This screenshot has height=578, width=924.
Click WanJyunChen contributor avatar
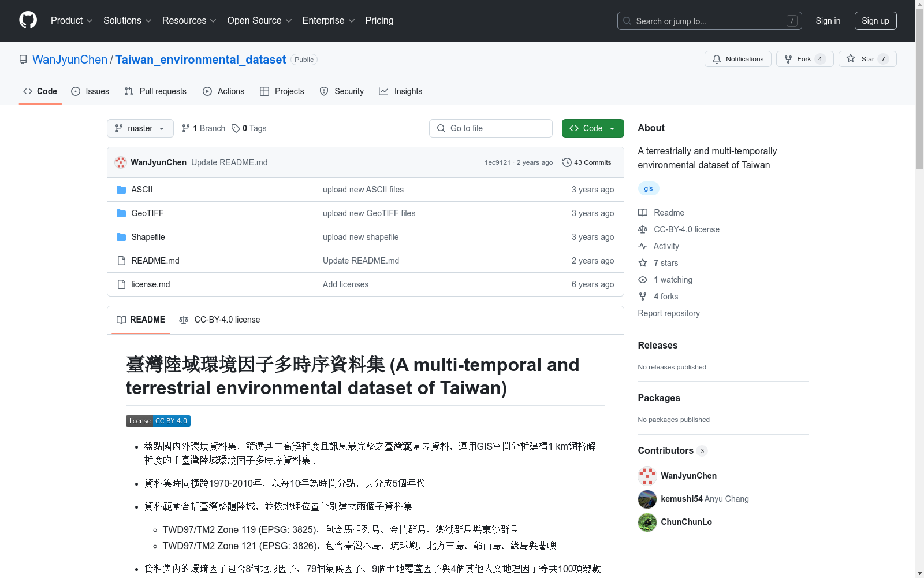click(647, 476)
